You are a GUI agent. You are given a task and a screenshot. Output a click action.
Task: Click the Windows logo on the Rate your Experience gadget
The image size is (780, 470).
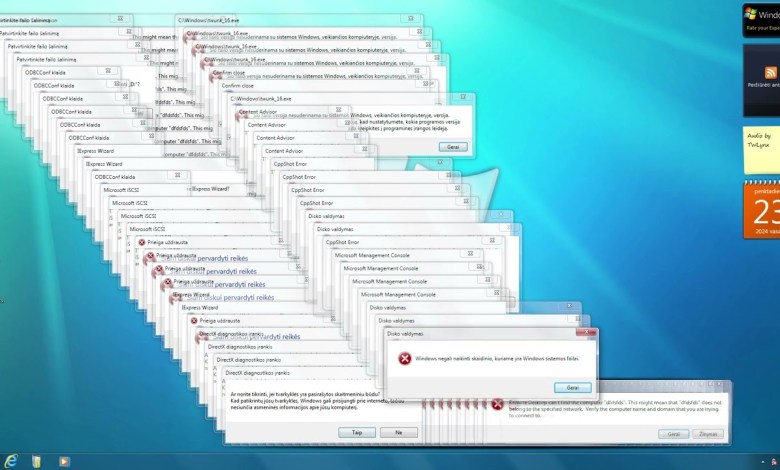click(751, 14)
